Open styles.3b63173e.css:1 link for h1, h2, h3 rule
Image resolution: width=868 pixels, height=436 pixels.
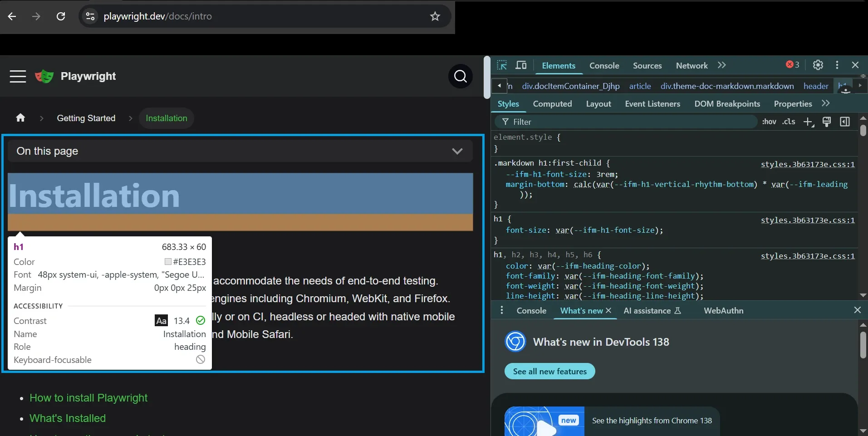click(808, 256)
